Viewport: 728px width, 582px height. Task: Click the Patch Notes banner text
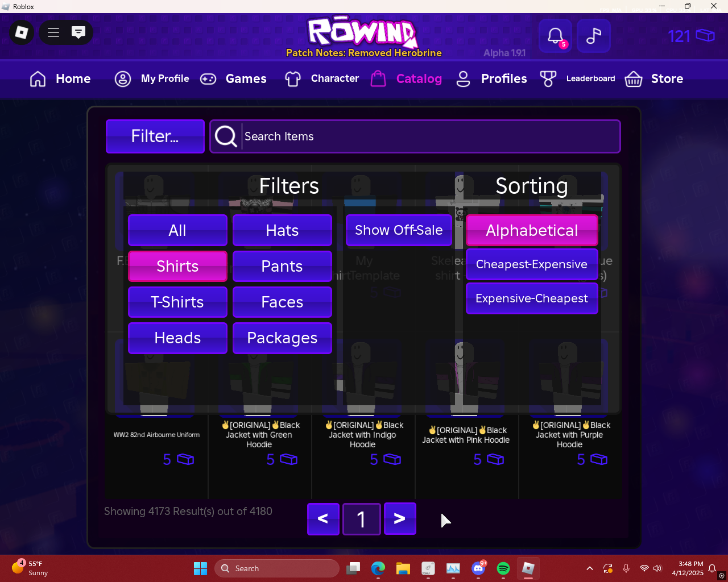pos(364,53)
